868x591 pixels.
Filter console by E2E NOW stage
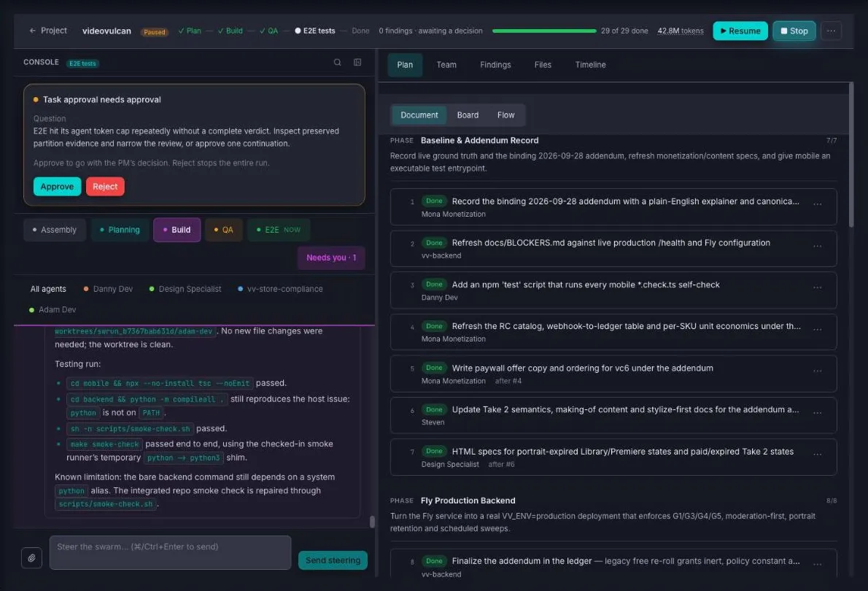[x=279, y=230]
